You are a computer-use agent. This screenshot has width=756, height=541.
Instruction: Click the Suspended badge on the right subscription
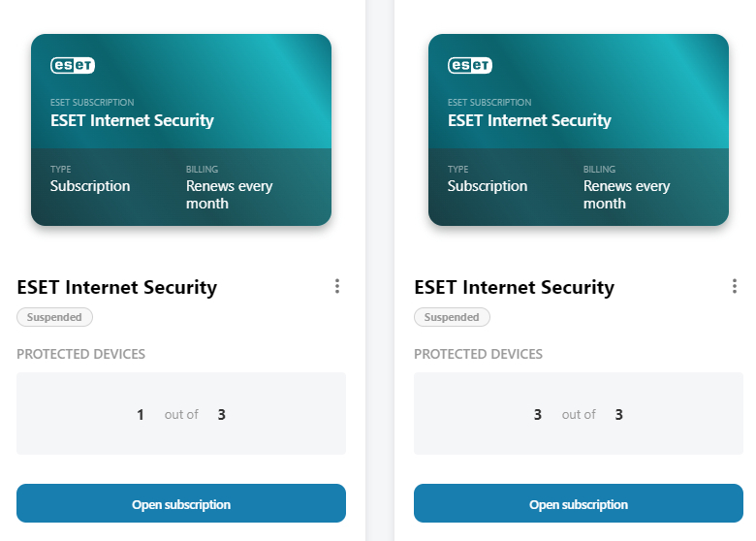point(452,317)
